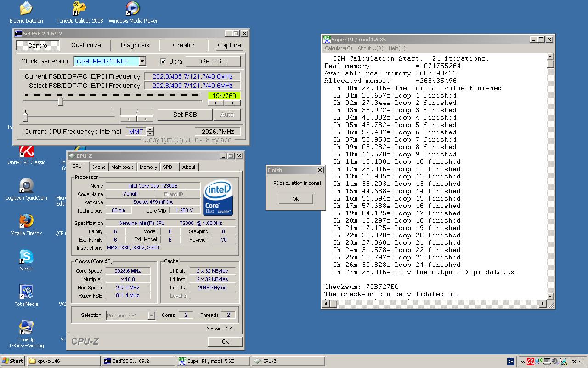Click the Set FSB button

[185, 115]
